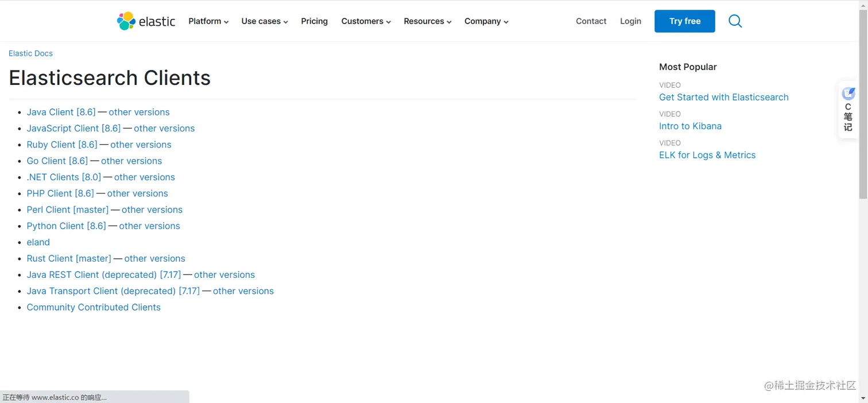The image size is (868, 403).
Task: Open Go Client [8.6] docs
Action: coord(57,161)
